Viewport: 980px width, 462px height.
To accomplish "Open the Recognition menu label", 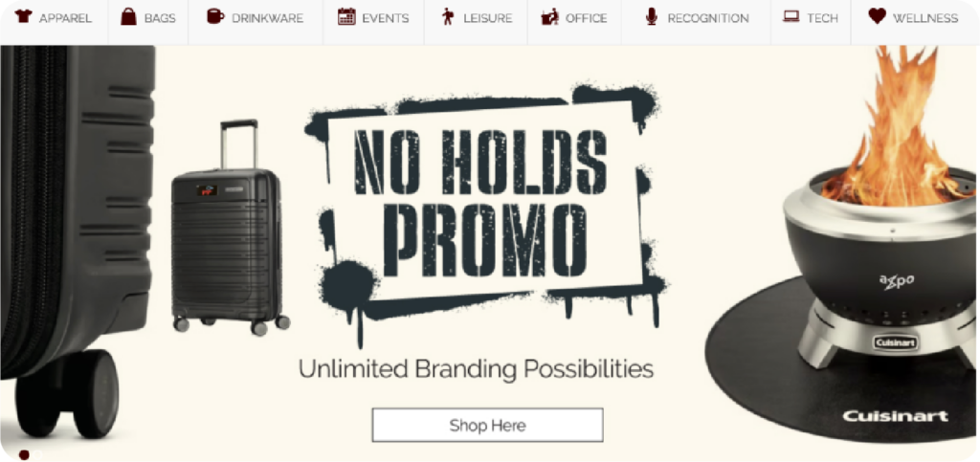I will tap(708, 18).
